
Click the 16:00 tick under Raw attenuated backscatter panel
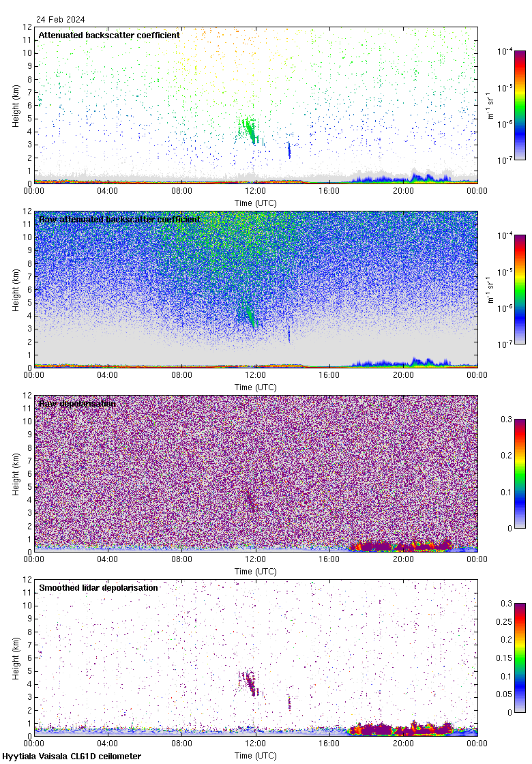pyautogui.click(x=329, y=374)
